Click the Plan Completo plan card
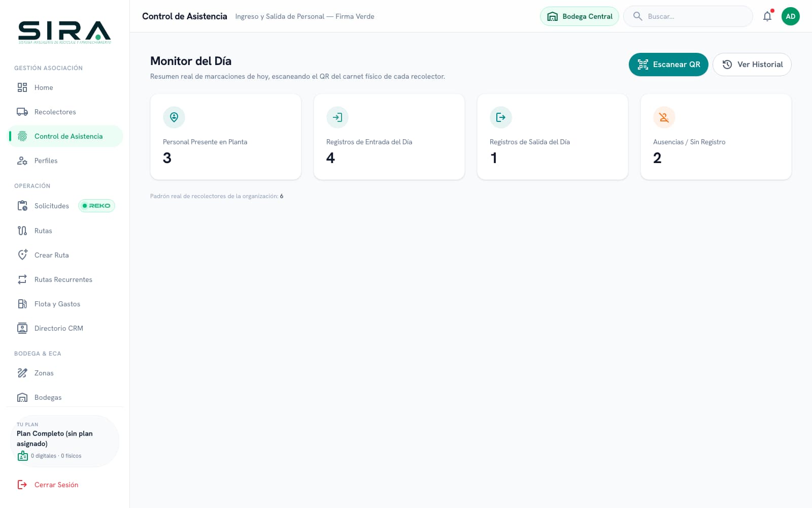812x508 pixels. click(x=64, y=441)
